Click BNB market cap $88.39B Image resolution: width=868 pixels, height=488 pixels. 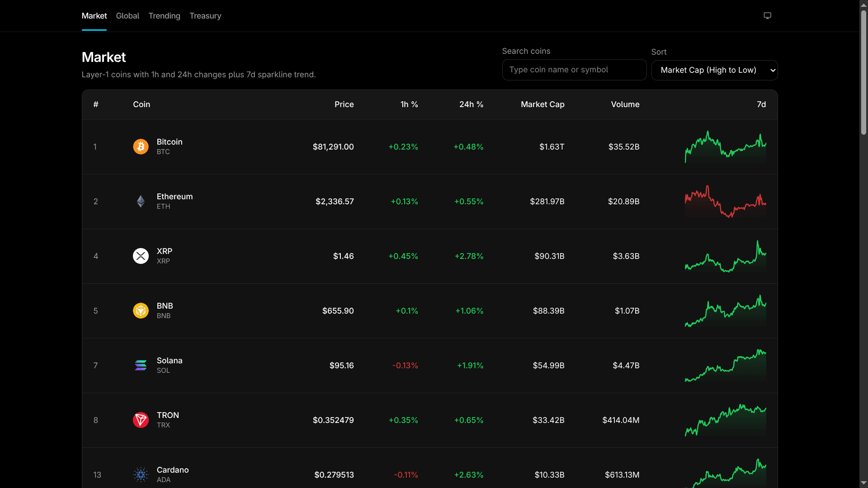point(548,311)
